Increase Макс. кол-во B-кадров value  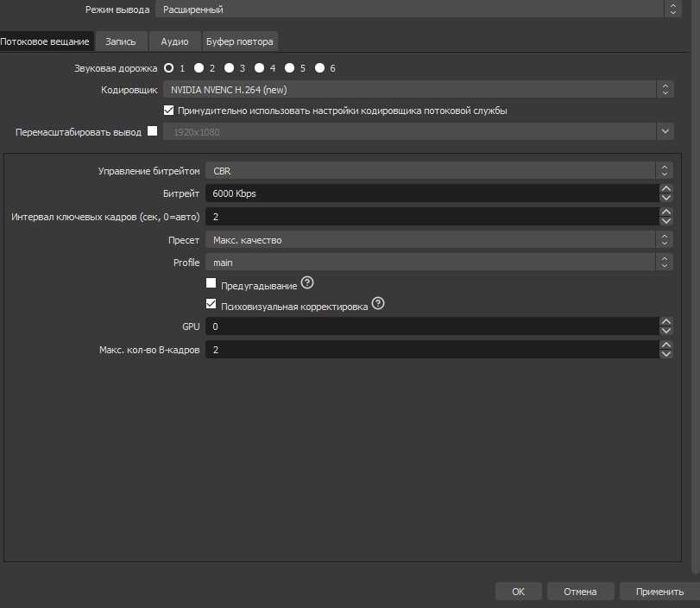tap(665, 345)
